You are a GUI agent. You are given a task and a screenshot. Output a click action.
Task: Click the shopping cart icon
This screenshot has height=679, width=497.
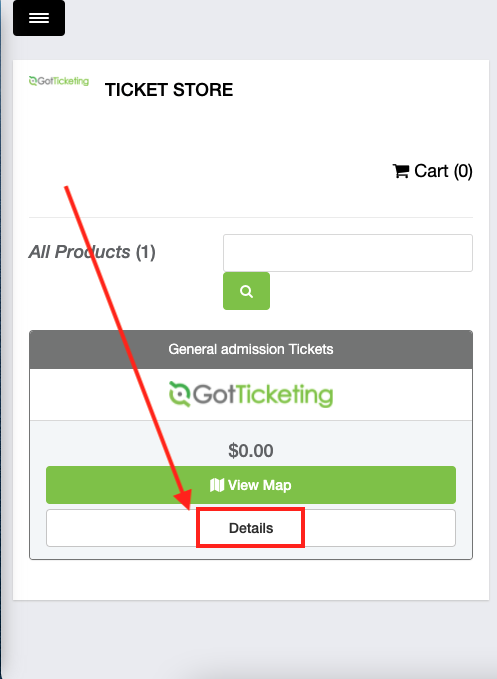(401, 171)
